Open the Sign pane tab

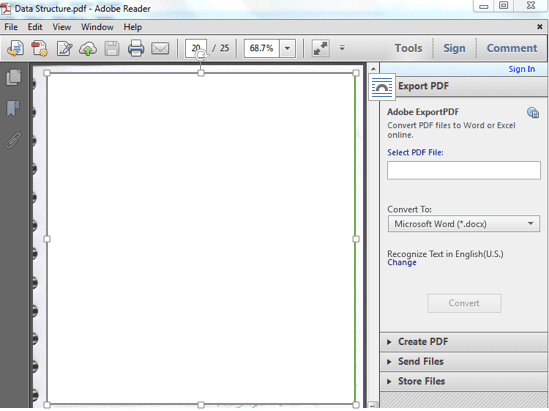(x=454, y=48)
